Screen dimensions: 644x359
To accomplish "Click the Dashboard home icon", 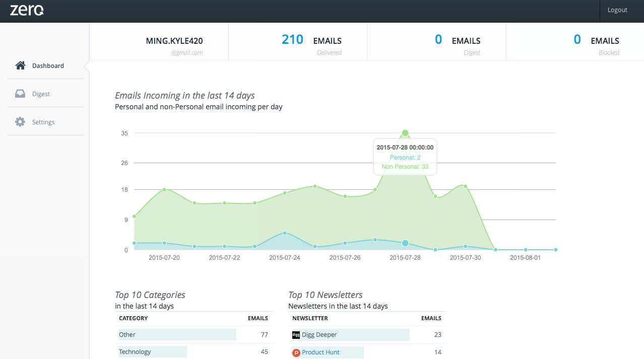I will [x=20, y=65].
